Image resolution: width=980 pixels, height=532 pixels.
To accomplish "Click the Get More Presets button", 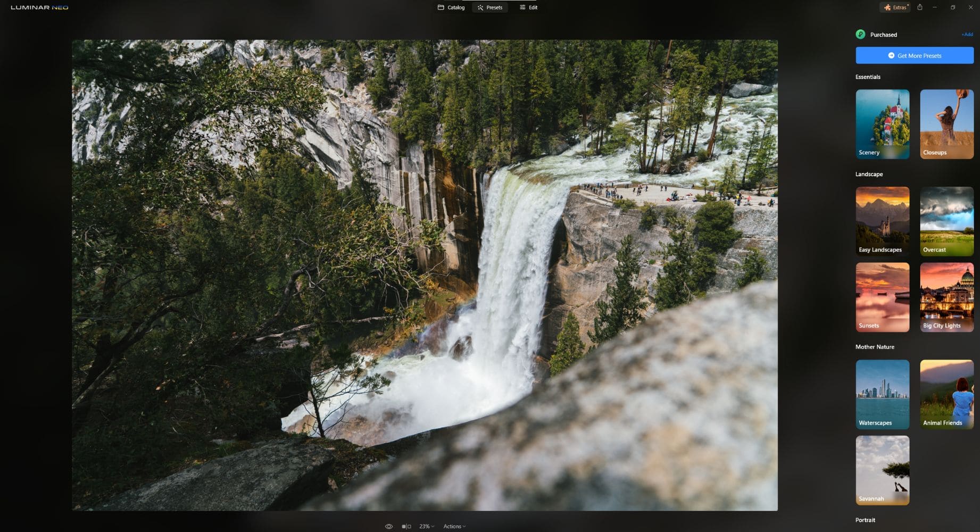I will (914, 55).
